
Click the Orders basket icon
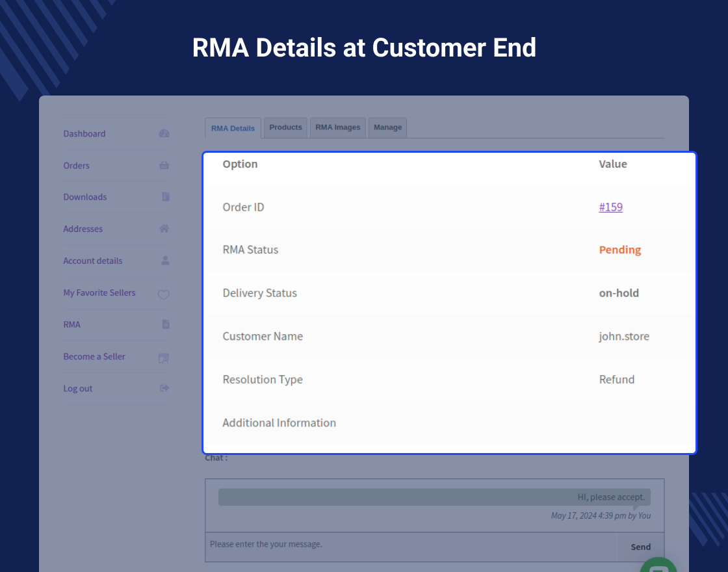pos(164,165)
